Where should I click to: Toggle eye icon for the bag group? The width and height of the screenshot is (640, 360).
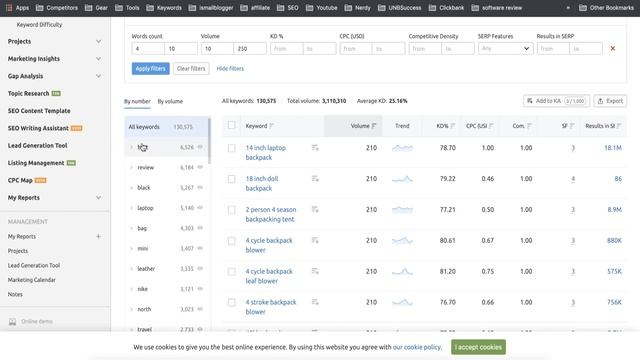tap(200, 228)
